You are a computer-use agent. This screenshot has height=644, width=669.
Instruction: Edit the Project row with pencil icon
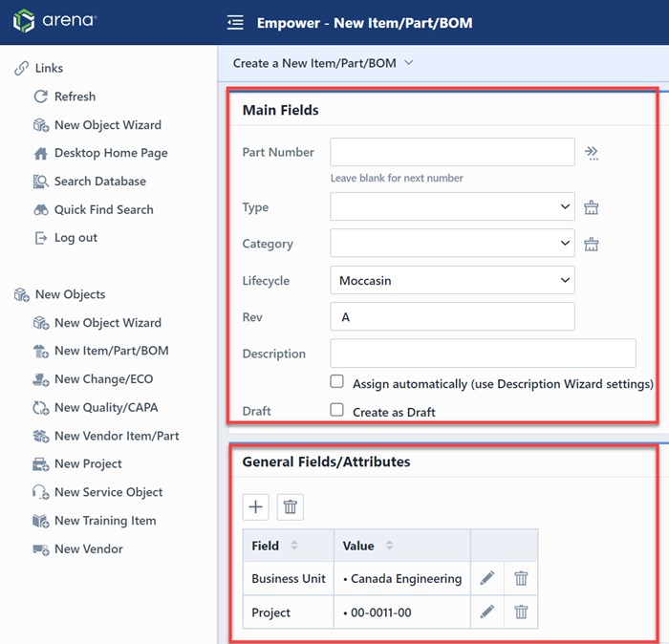click(487, 612)
